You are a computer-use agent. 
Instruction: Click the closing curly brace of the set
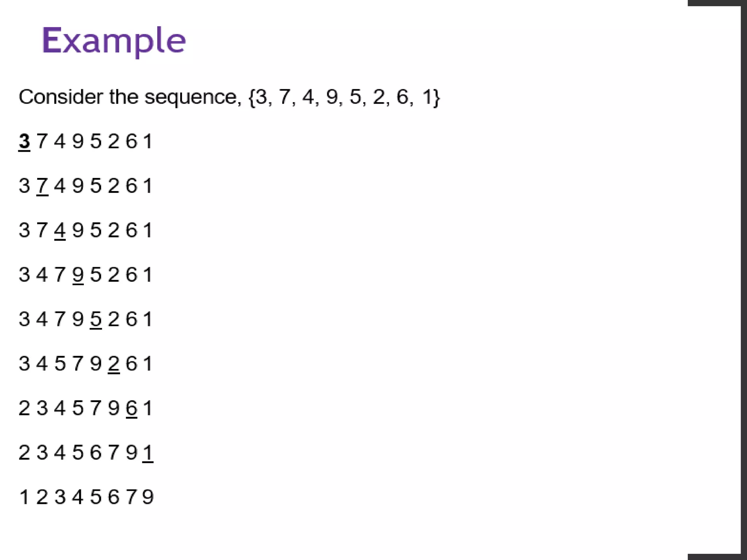click(437, 98)
